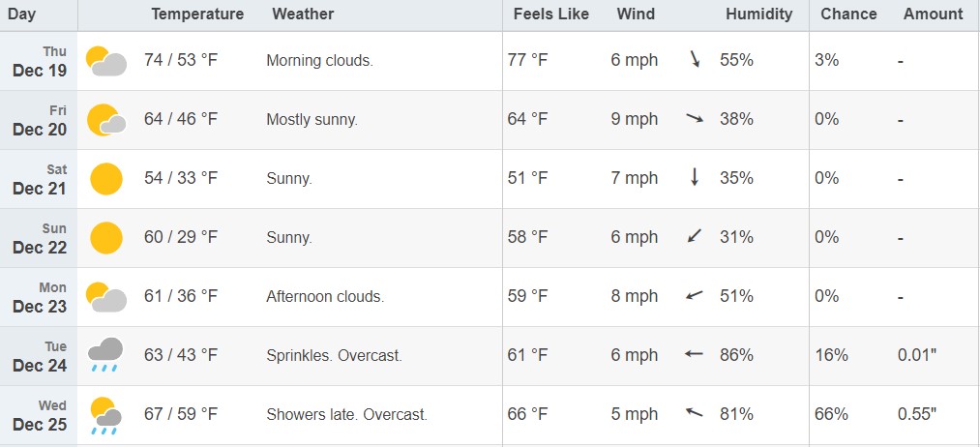The image size is (980, 447).
Task: Click the Temperature column header
Action: point(197,15)
